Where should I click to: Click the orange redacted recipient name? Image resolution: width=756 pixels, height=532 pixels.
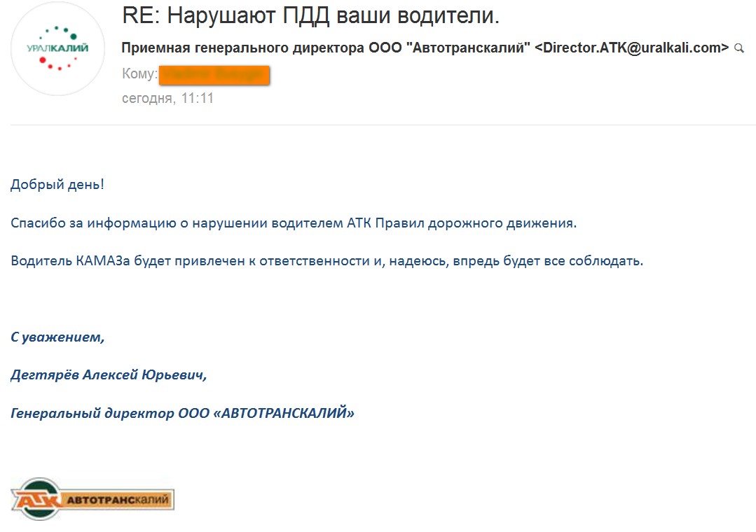pyautogui.click(x=214, y=74)
